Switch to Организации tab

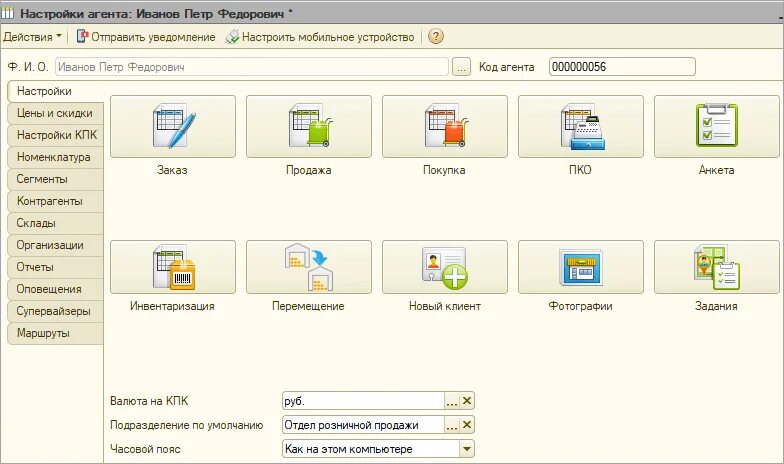tap(55, 245)
